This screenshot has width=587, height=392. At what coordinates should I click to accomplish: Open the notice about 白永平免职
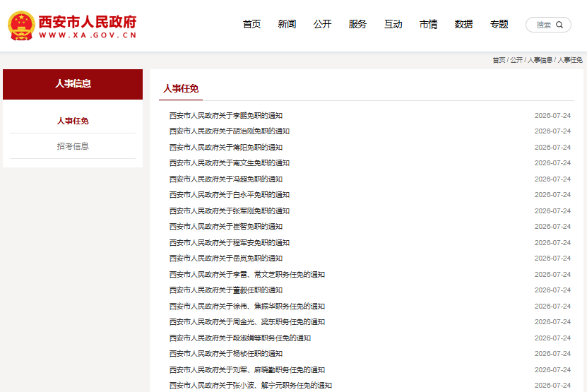tap(229, 195)
